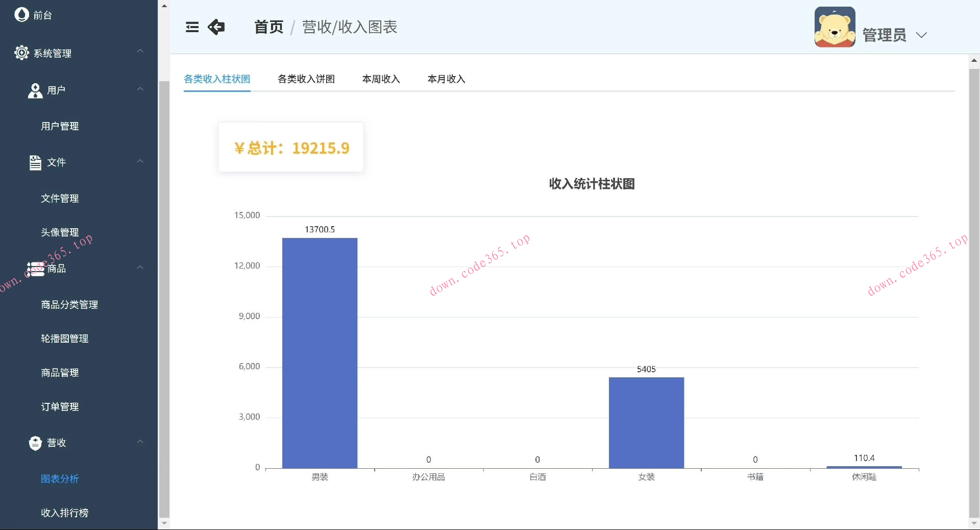The image size is (980, 530).
Task: Click the 前台 logo icon at top
Action: point(21,14)
